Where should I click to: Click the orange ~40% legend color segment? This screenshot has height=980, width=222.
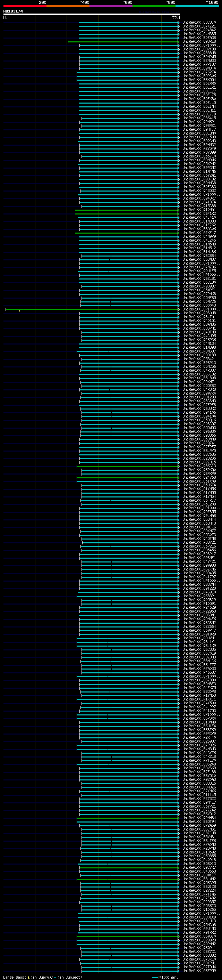(x=68, y=6)
